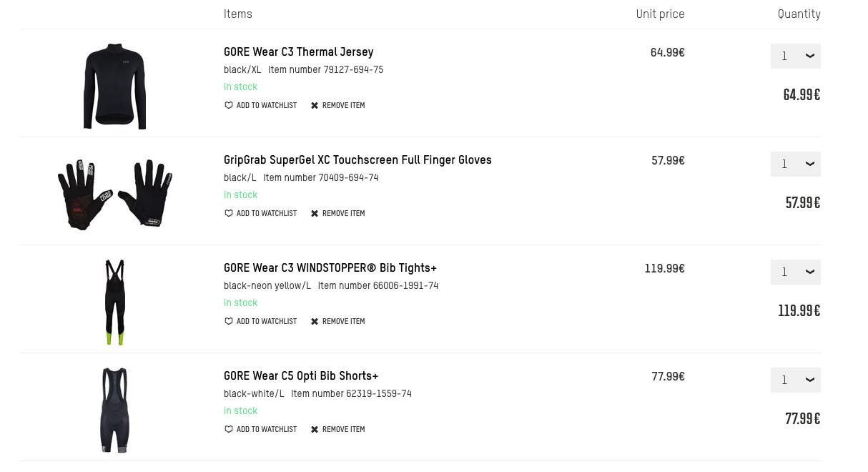Screen dimensions: 868x472
Task: Click the bib shorts product image
Action: point(114,410)
